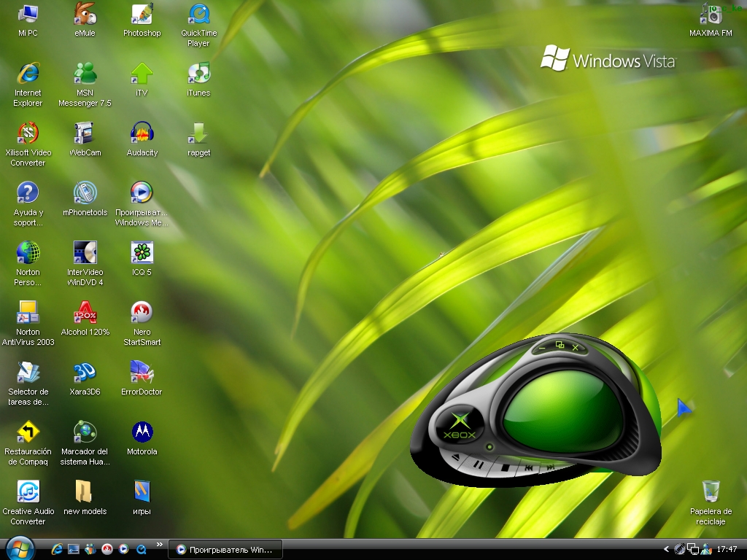
Task: Launch eMule from the desktop
Action: click(x=85, y=15)
